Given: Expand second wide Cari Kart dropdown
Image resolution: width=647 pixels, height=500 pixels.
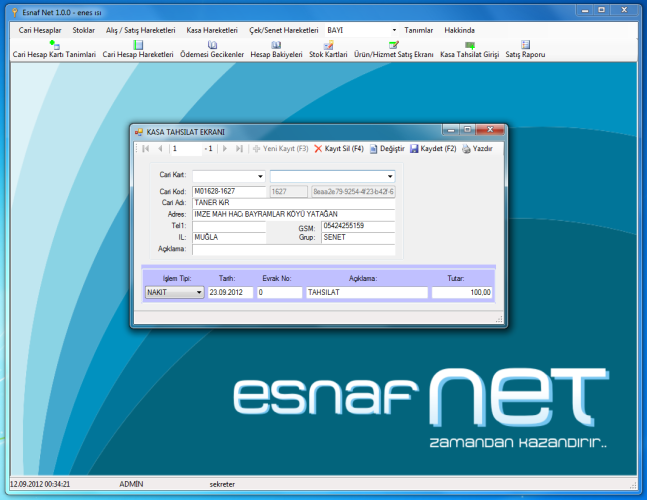Looking at the screenshot, I should pos(390,176).
